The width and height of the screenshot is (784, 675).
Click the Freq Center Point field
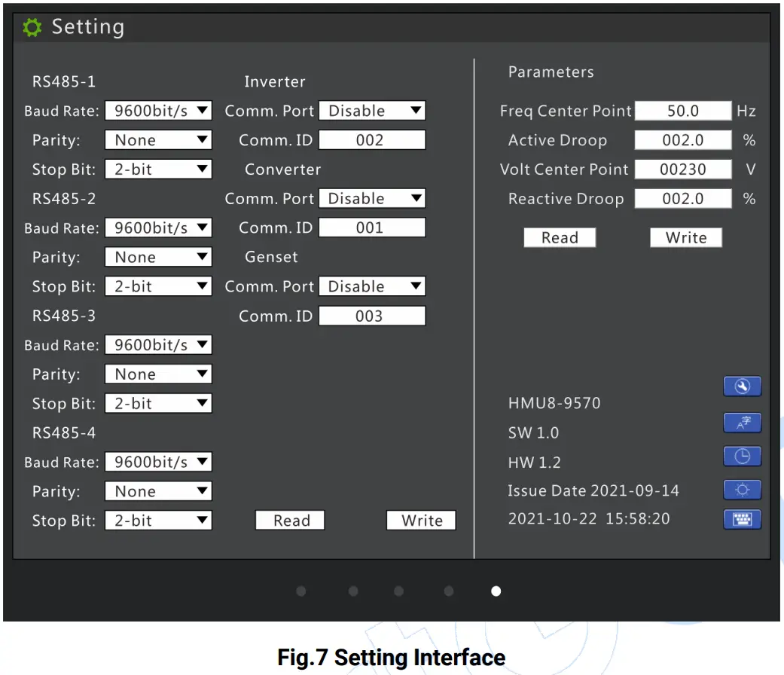click(682, 111)
